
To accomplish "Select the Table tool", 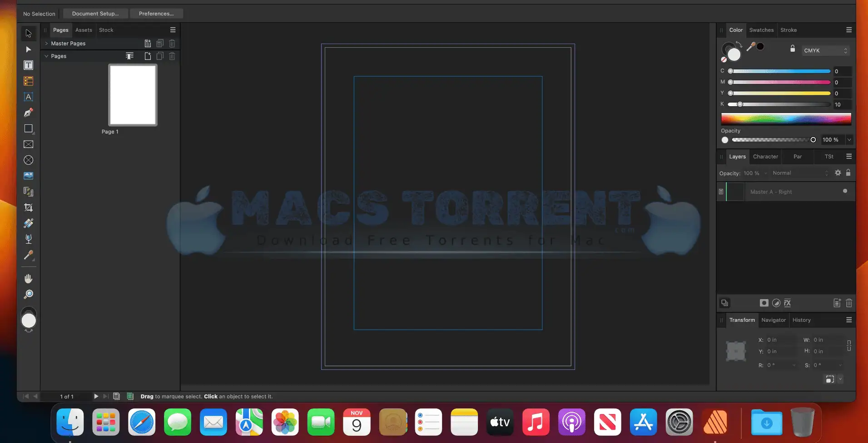I will 29,81.
